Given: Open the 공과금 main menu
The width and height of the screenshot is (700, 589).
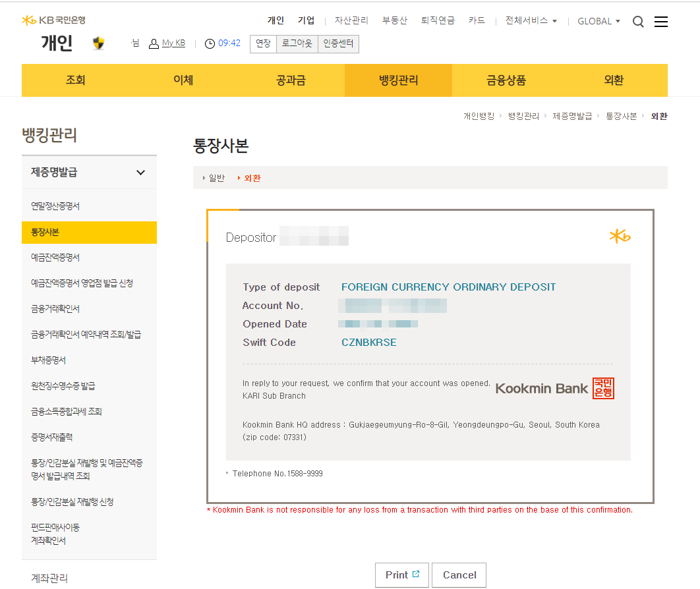Looking at the screenshot, I should [x=291, y=80].
